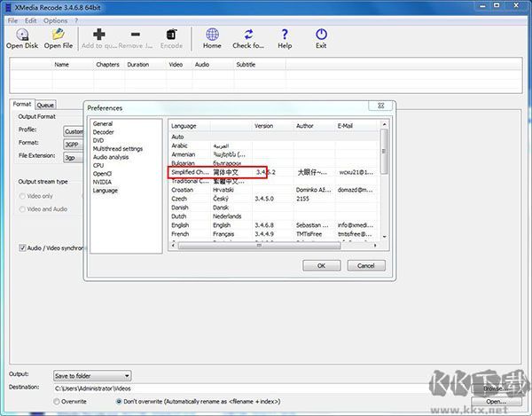Screen dimensions: 532x416
Task: Open the Edit menu
Action: (x=30, y=20)
